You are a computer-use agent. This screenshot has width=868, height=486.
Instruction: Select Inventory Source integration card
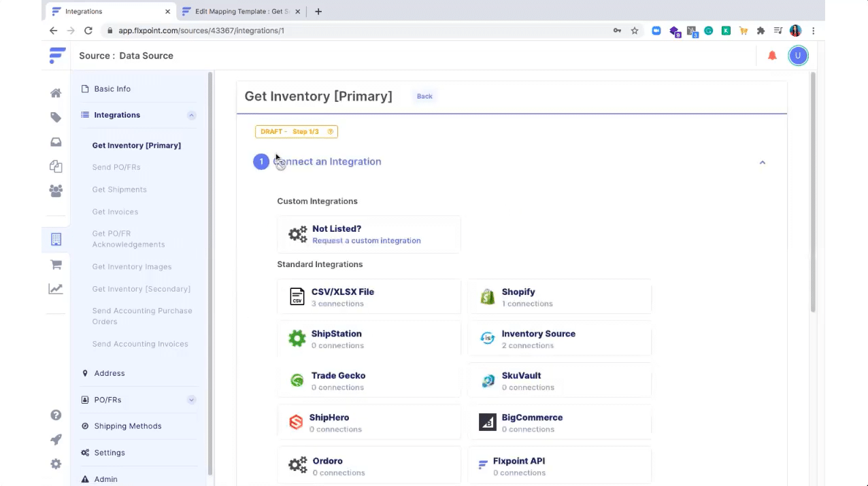(x=559, y=339)
